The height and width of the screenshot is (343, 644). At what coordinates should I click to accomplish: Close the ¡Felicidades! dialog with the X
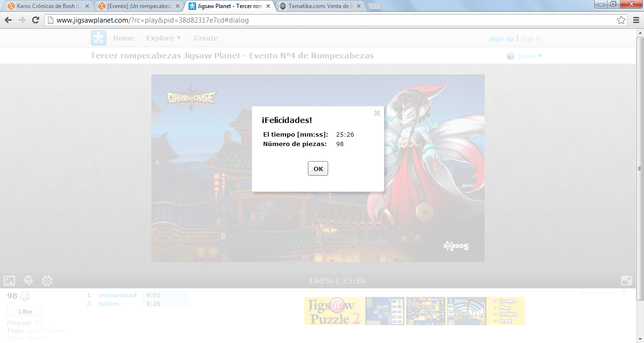[377, 113]
